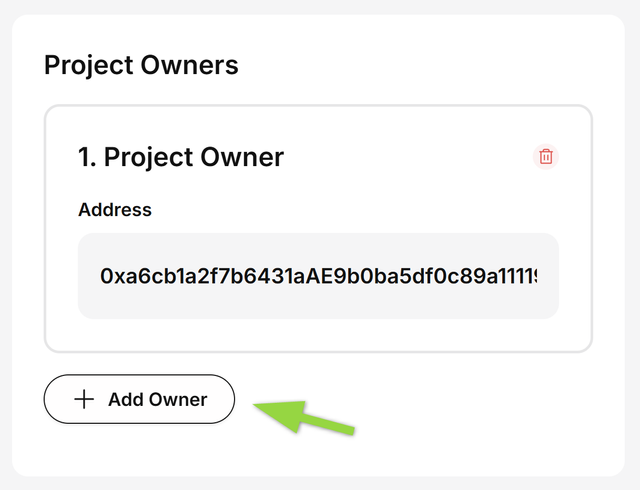Delete owner using the trash bin icon
640x490 pixels.
pos(546,156)
